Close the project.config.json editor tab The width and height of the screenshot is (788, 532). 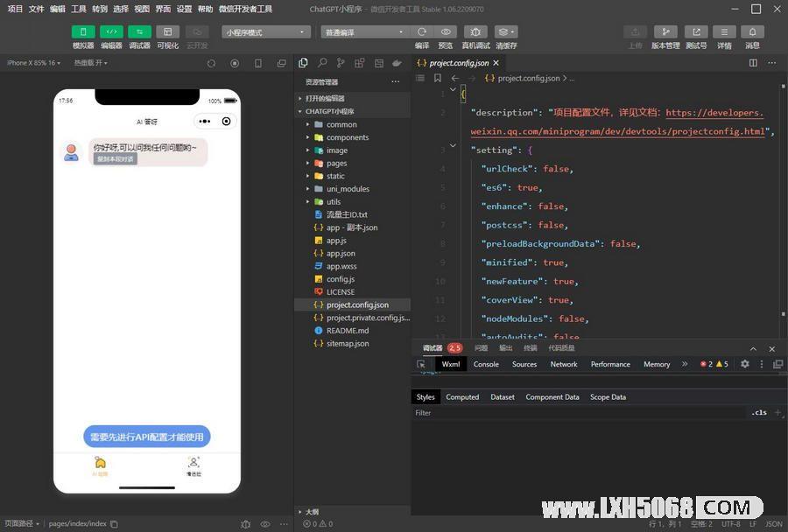496,63
